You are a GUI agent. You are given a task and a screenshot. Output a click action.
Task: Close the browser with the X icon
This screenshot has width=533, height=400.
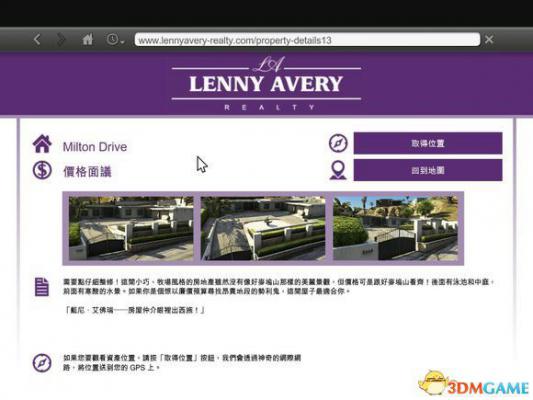click(x=489, y=40)
